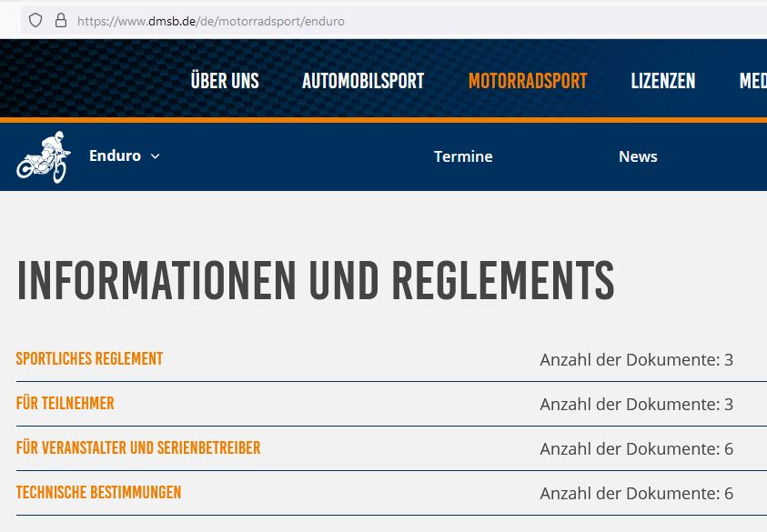Click the partially visible MED menu item
The image size is (767, 532).
pyautogui.click(x=752, y=81)
